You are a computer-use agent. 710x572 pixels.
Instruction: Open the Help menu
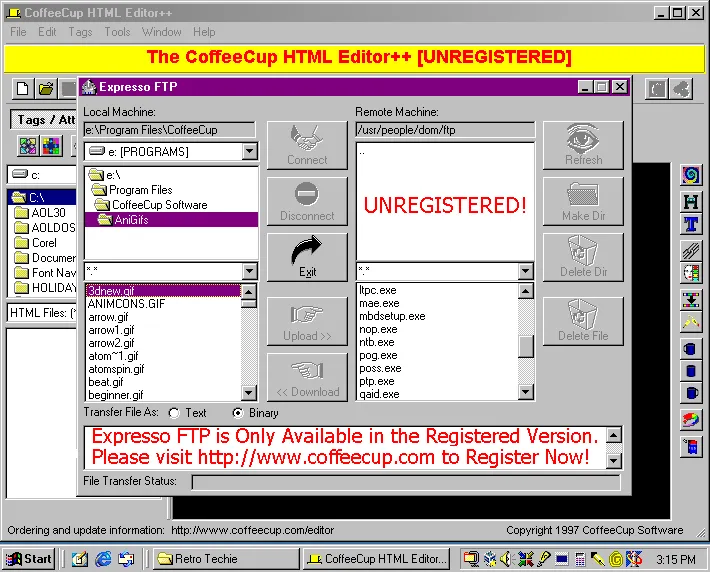pyautogui.click(x=204, y=32)
